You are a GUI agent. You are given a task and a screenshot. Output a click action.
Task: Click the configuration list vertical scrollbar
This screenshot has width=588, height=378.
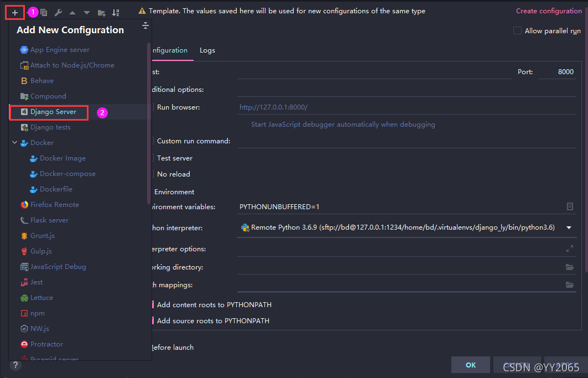point(149,123)
